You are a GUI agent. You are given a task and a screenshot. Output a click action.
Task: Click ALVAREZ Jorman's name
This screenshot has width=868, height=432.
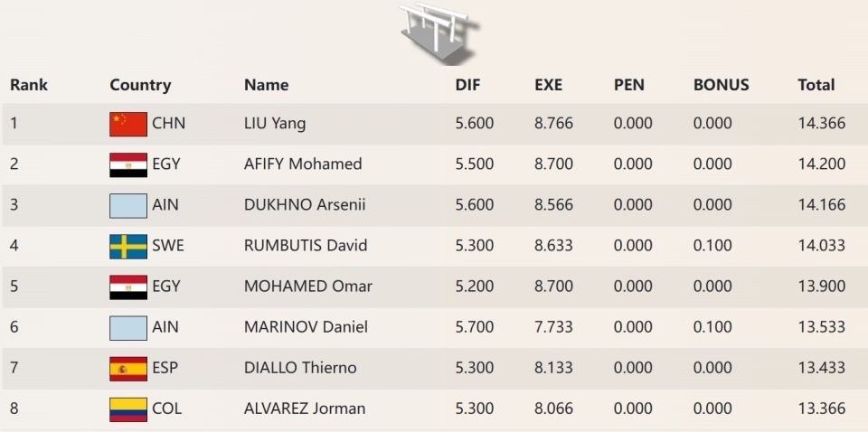click(305, 409)
